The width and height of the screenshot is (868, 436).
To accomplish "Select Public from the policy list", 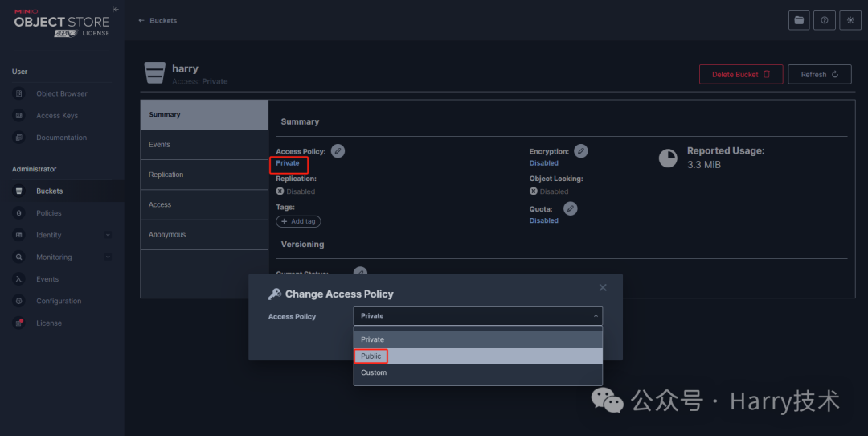I will 371,356.
